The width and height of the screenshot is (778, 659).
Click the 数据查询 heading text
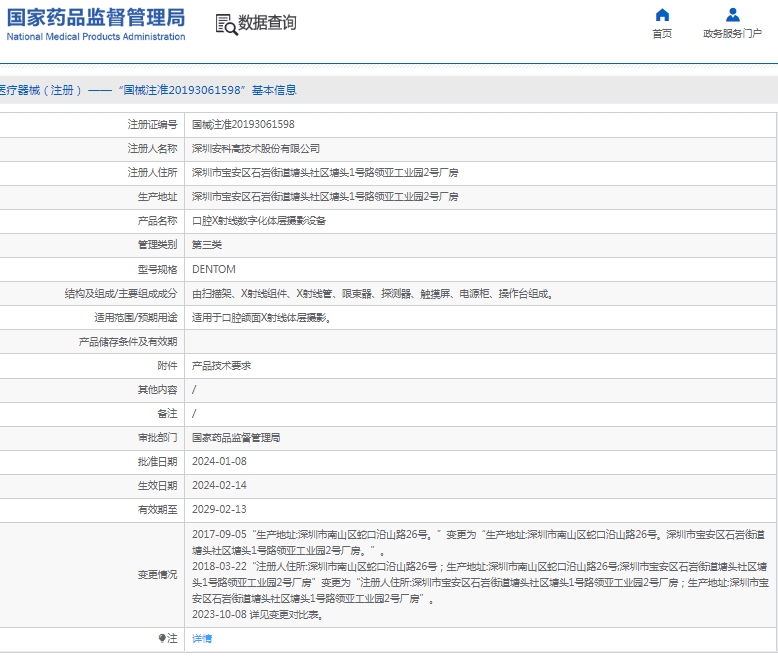tap(267, 22)
